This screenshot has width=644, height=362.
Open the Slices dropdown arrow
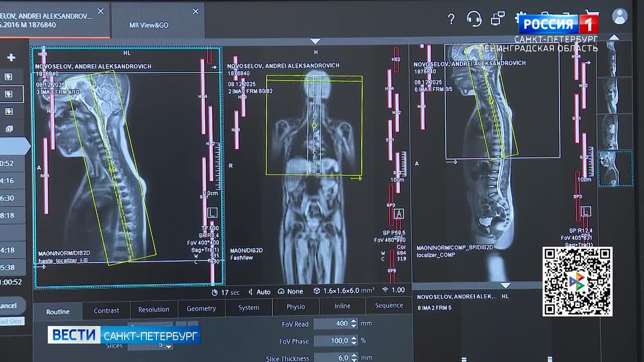pyautogui.click(x=169, y=346)
